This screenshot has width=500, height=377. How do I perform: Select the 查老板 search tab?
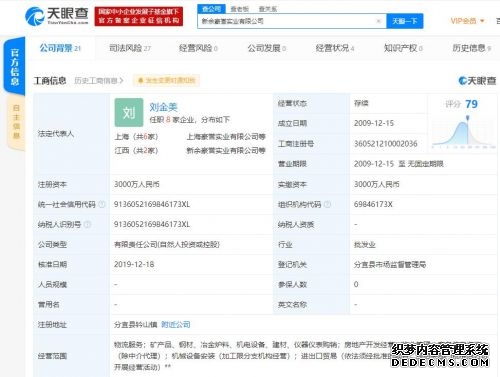239,9
